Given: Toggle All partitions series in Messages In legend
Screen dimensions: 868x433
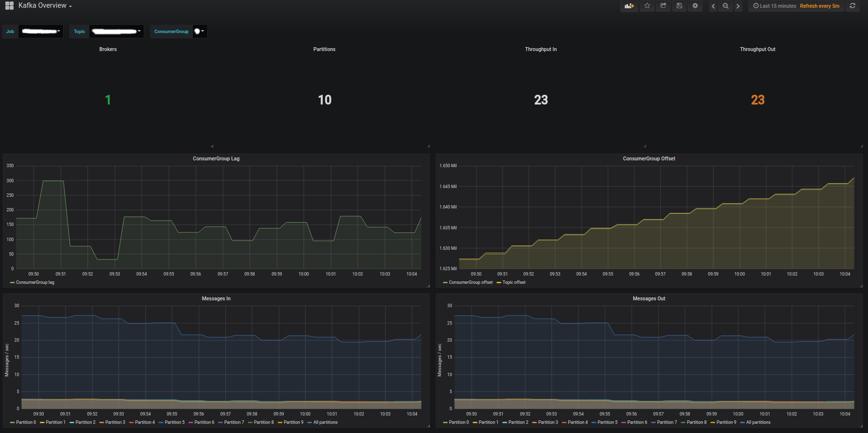Looking at the screenshot, I should click(x=325, y=422).
